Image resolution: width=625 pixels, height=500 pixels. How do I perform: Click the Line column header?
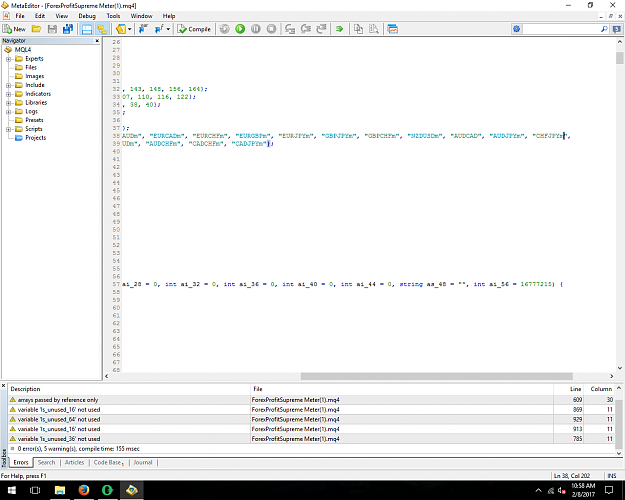570,389
